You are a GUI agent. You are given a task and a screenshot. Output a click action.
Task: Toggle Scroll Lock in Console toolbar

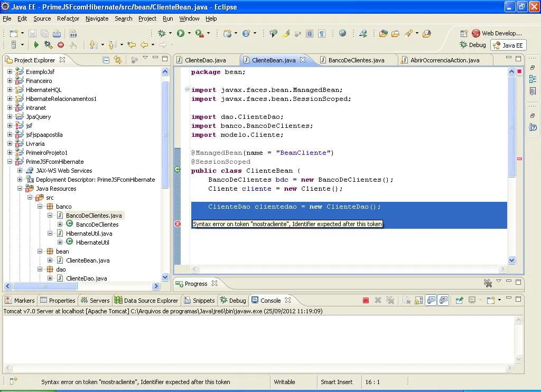(x=419, y=300)
